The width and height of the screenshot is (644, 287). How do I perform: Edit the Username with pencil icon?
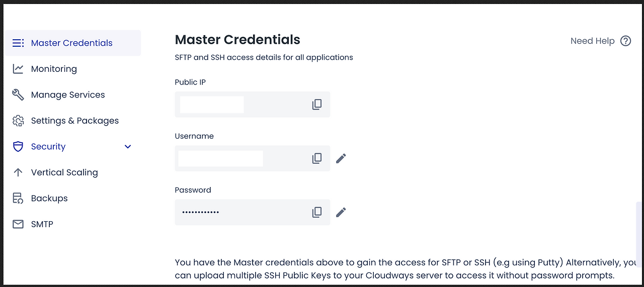click(341, 158)
